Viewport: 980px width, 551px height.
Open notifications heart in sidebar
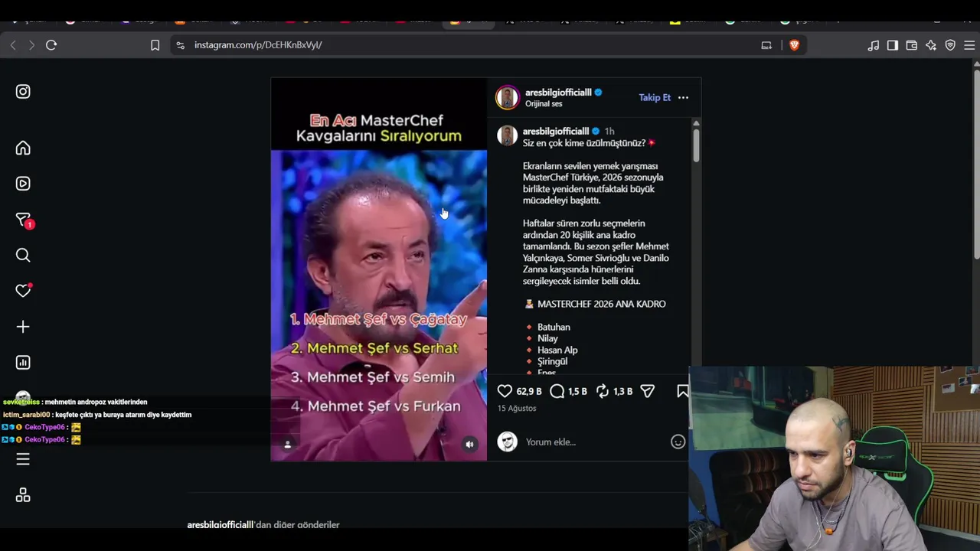tap(23, 291)
